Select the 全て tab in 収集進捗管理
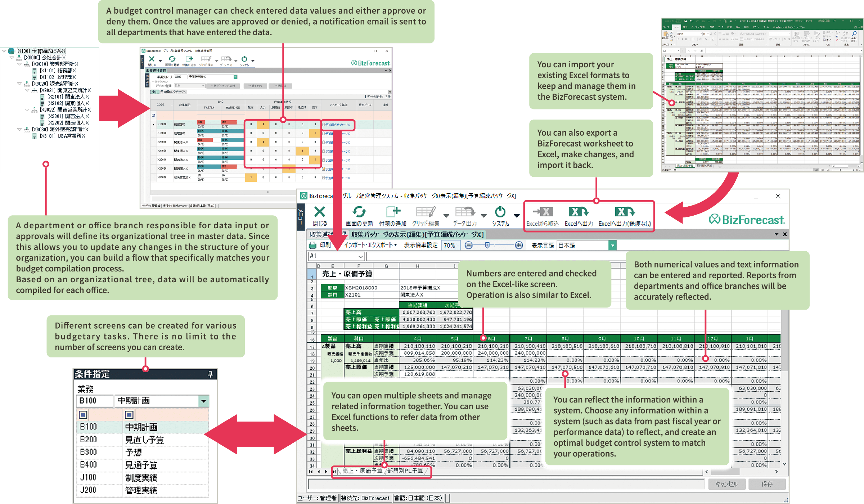This screenshot has width=864, height=504. [x=155, y=92]
